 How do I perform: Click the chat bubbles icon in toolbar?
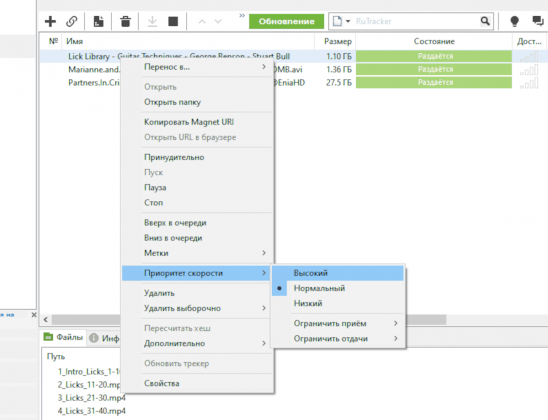click(538, 21)
